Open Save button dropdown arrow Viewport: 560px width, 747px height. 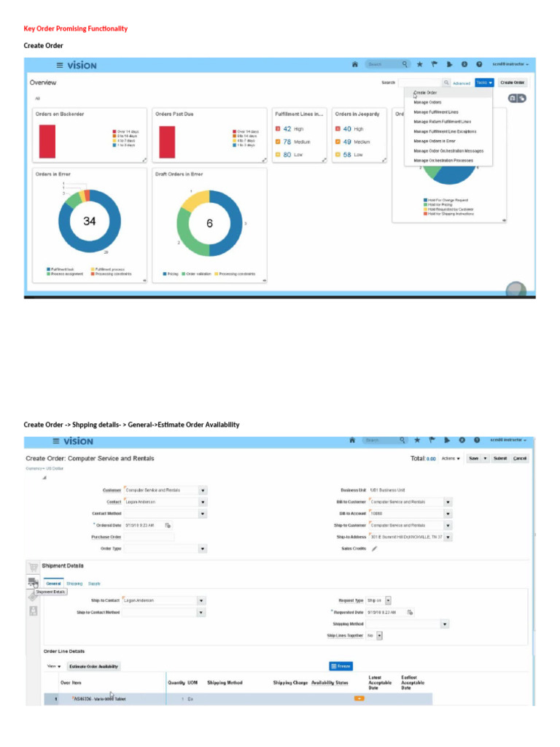[x=485, y=458]
